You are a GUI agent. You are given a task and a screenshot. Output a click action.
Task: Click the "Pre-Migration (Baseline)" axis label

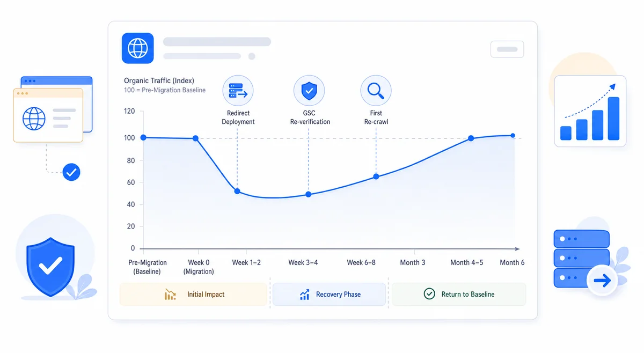148,267
